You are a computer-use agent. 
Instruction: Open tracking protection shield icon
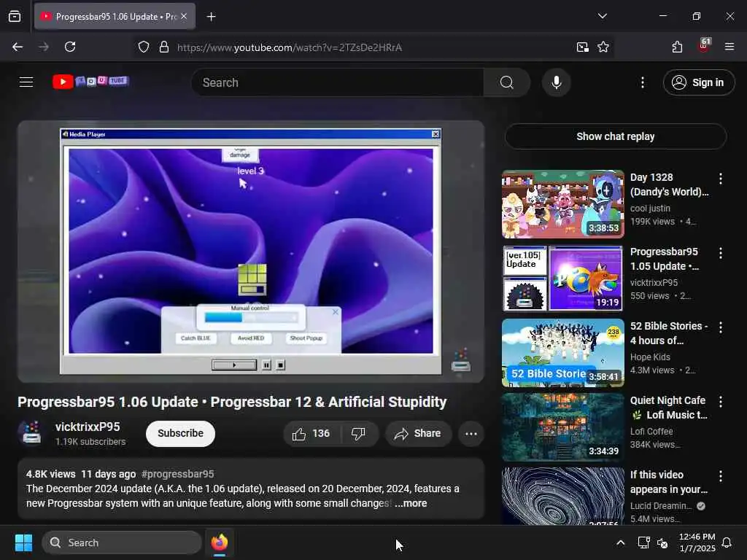point(144,47)
